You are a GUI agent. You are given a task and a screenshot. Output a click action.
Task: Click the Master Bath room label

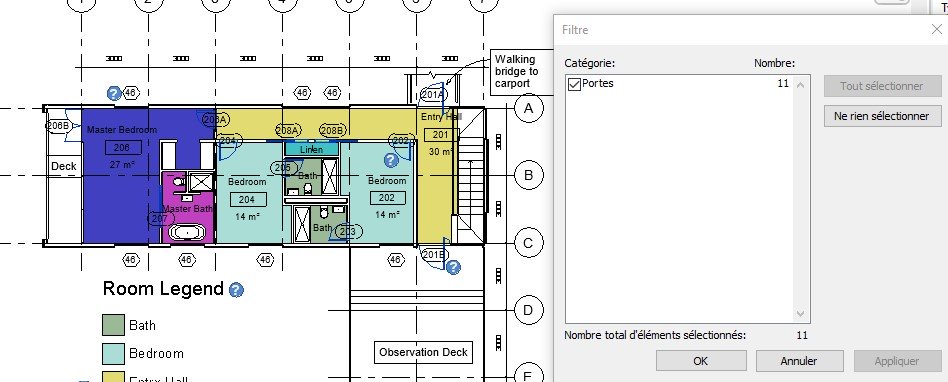188,209
